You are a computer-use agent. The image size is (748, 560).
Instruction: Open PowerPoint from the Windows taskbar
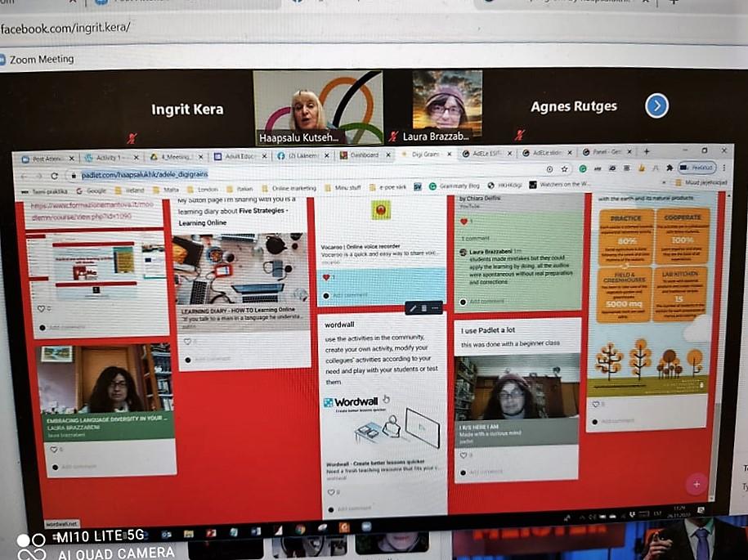211,532
